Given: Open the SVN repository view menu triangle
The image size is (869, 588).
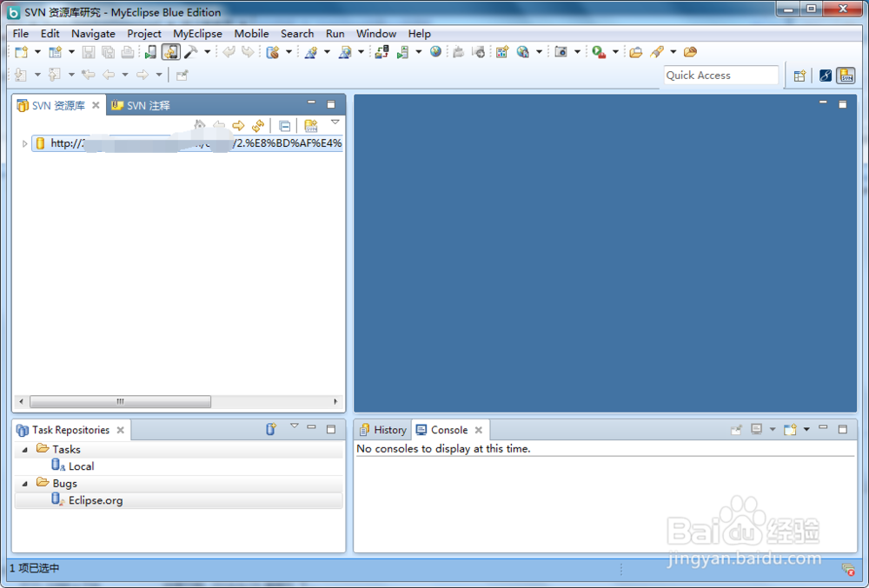Looking at the screenshot, I should tap(335, 122).
